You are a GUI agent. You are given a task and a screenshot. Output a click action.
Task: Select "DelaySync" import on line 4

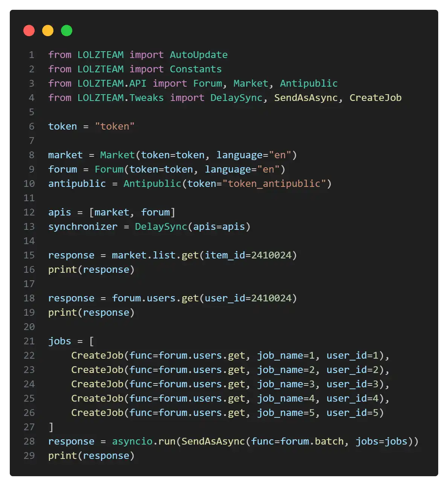click(x=236, y=98)
